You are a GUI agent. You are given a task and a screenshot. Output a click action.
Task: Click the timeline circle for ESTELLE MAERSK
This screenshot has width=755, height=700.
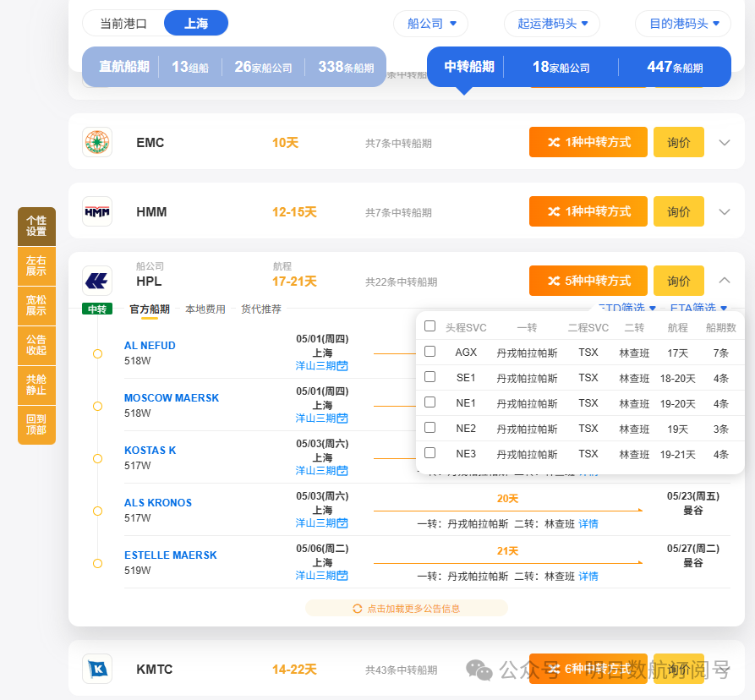(x=98, y=563)
